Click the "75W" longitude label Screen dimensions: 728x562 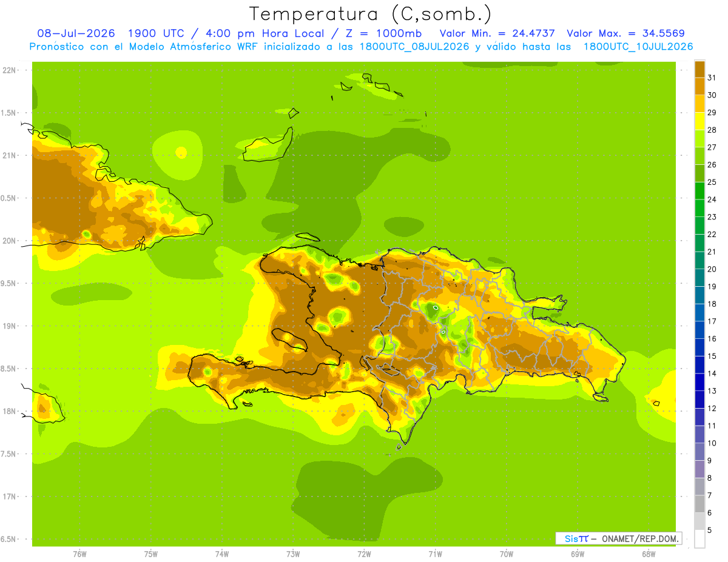point(151,554)
